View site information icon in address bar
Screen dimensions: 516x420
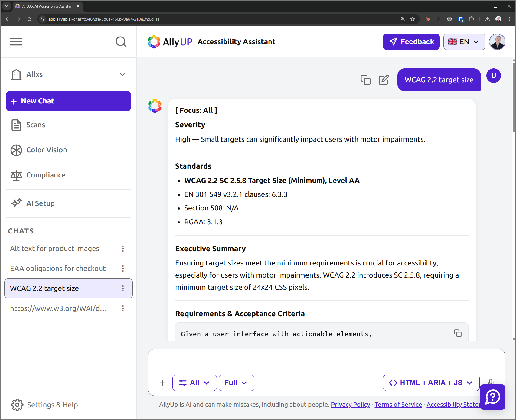42,19
